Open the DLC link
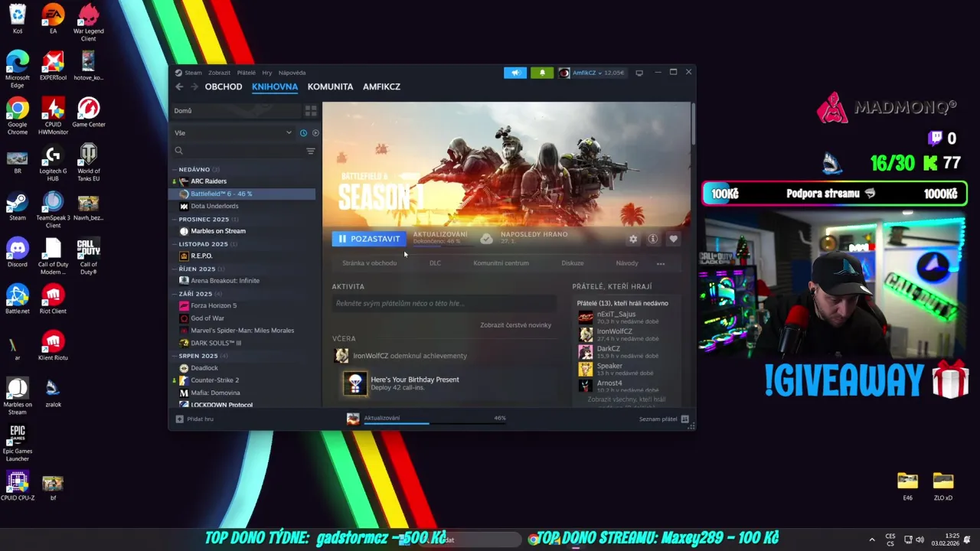Screen dimensions: 980x551 435,263
